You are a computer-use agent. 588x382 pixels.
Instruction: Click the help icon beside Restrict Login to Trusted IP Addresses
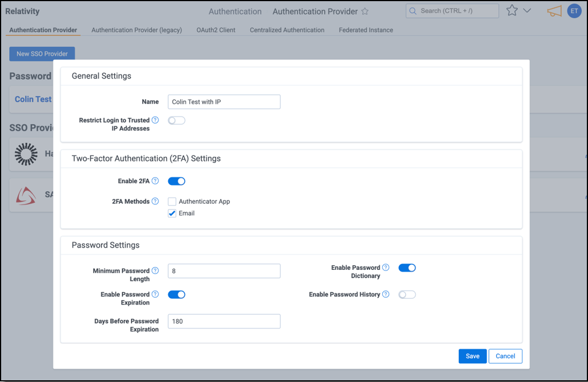point(155,120)
